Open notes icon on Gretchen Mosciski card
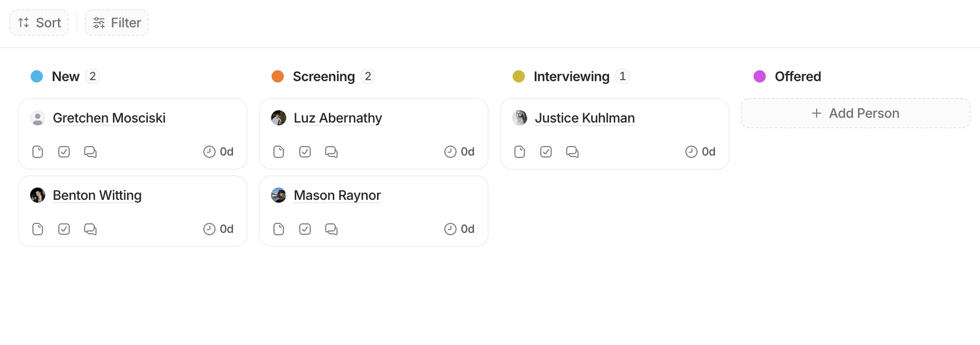The height and width of the screenshot is (345, 980). [38, 152]
